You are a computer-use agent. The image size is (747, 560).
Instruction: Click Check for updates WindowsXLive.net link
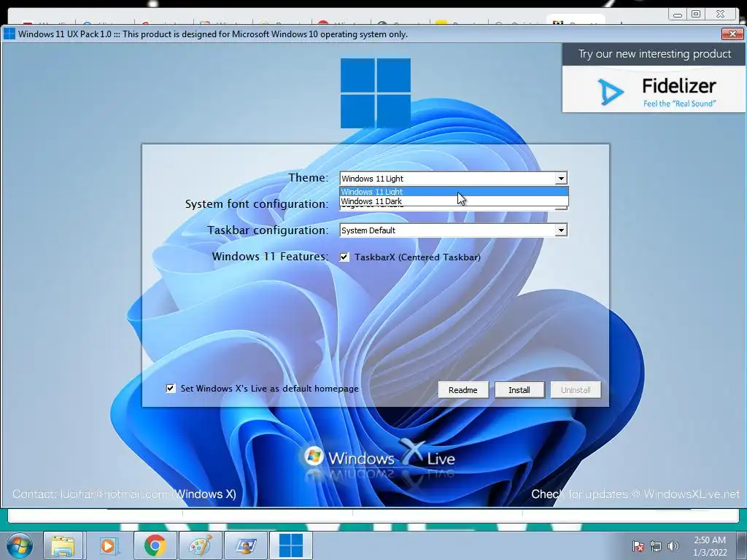pyautogui.click(x=635, y=494)
